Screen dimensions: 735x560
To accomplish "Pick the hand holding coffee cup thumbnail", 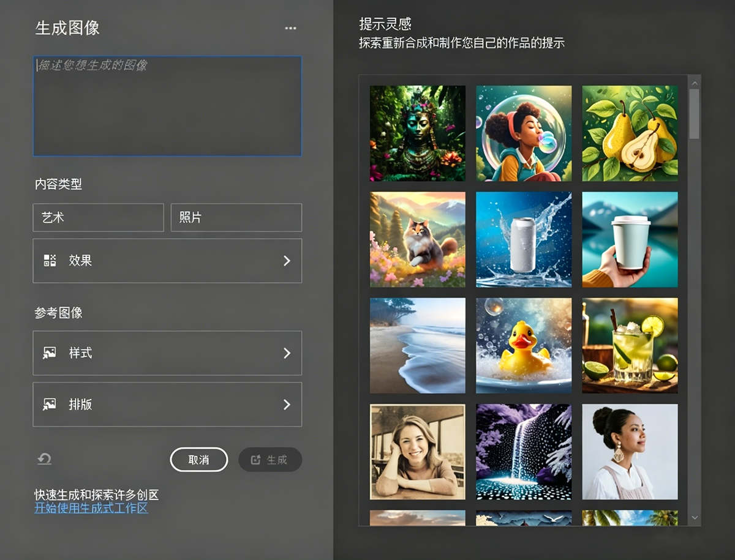I will (x=630, y=239).
